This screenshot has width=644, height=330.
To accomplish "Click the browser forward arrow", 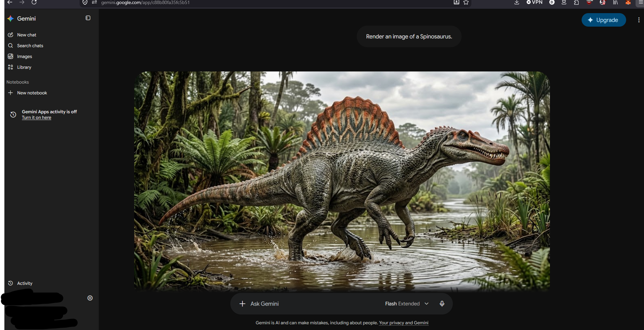I will (22, 2).
